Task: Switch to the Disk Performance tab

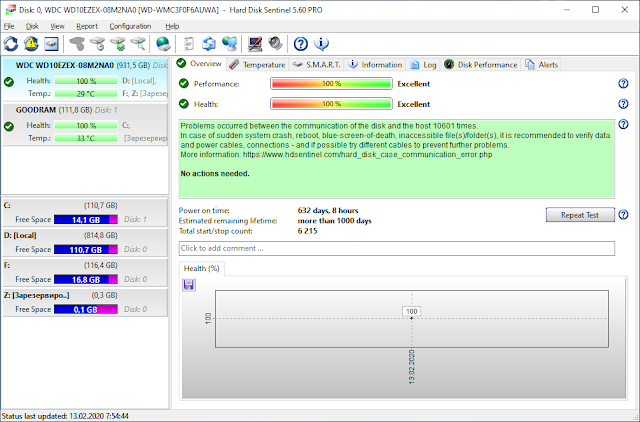Action: (x=481, y=64)
